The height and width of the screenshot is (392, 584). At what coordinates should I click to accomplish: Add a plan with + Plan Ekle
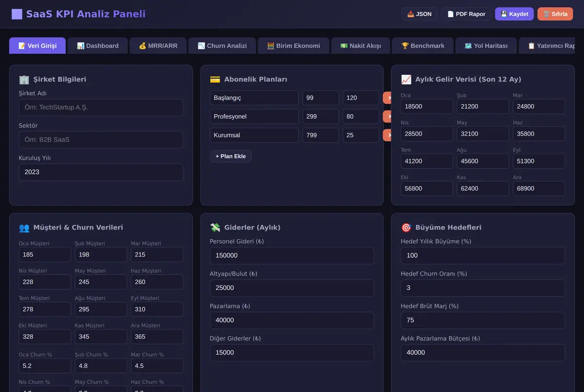pos(231,156)
